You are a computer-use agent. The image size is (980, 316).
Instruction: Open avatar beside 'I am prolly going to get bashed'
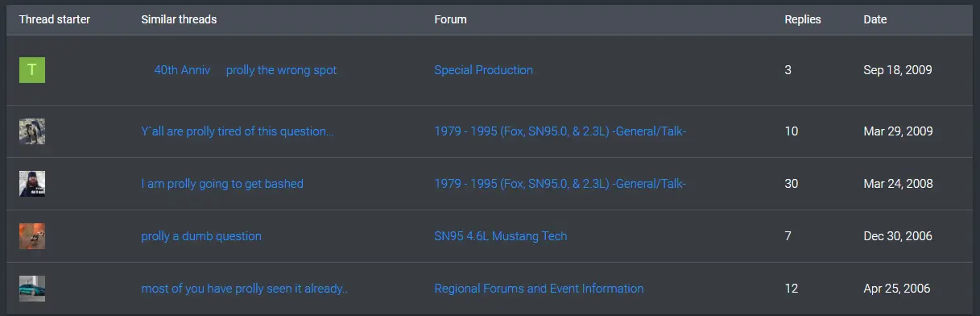[32, 184]
